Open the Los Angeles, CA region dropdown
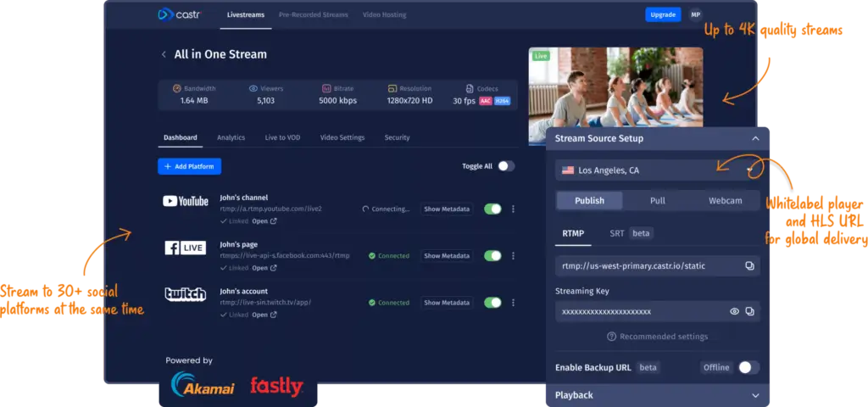The image size is (868, 407). point(658,170)
